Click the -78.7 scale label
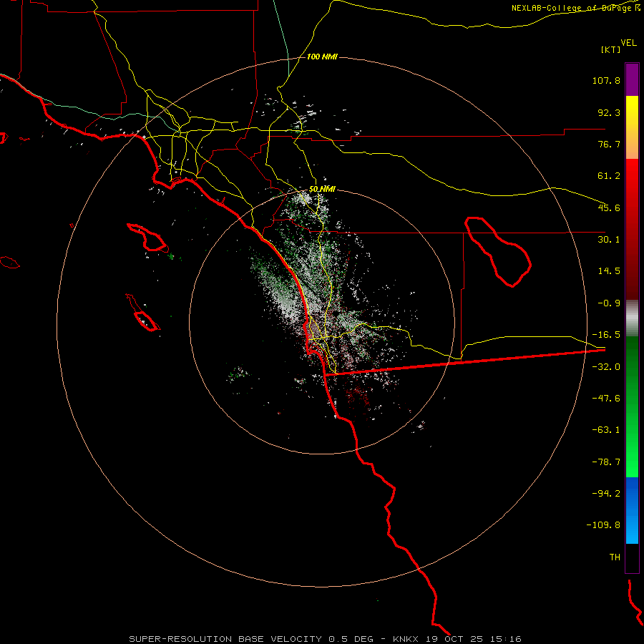Viewport: 644px width, 644px height. 606,462
